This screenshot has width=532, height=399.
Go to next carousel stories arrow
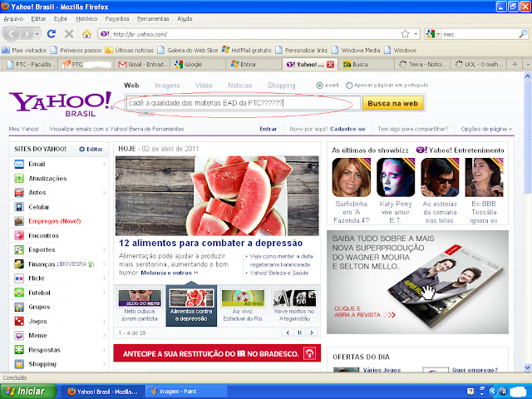(312, 332)
